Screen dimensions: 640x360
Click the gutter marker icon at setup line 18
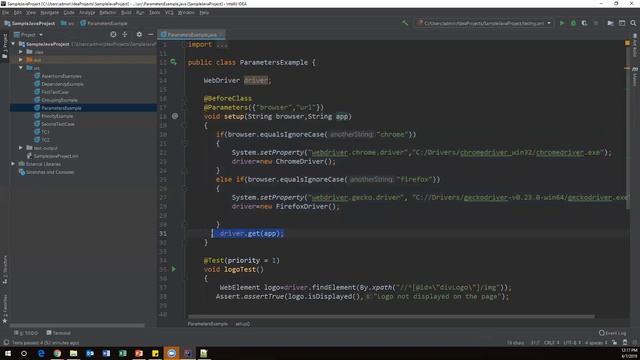[x=175, y=116]
